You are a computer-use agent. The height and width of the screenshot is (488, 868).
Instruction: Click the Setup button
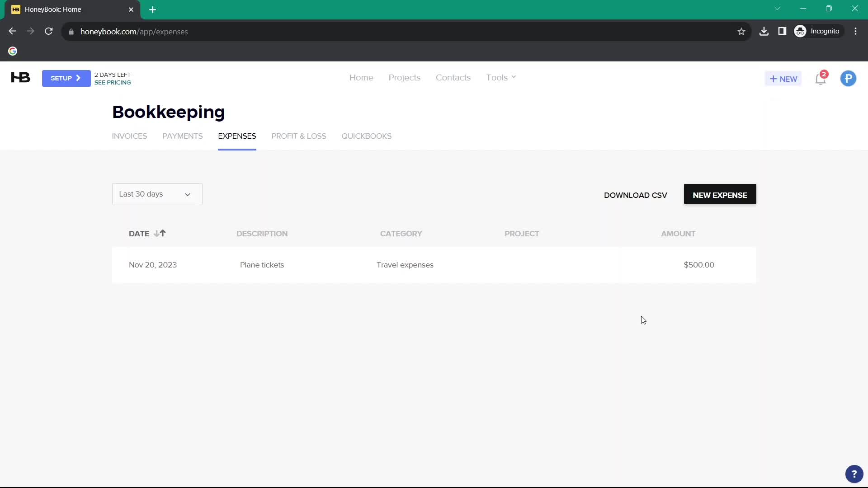pyautogui.click(x=66, y=78)
